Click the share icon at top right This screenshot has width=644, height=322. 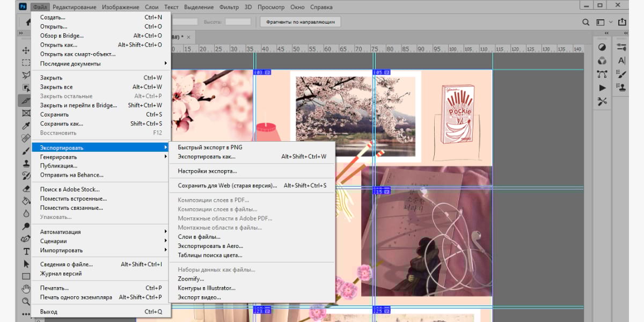point(622,23)
